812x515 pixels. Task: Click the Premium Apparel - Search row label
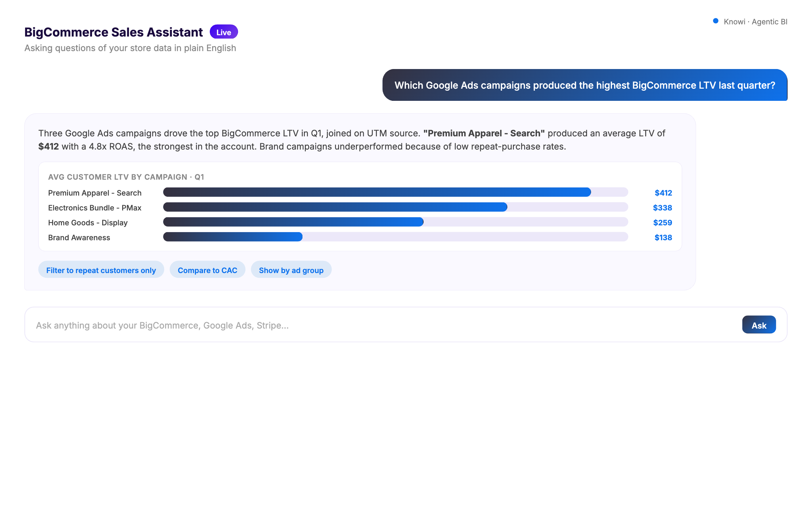pyautogui.click(x=95, y=193)
